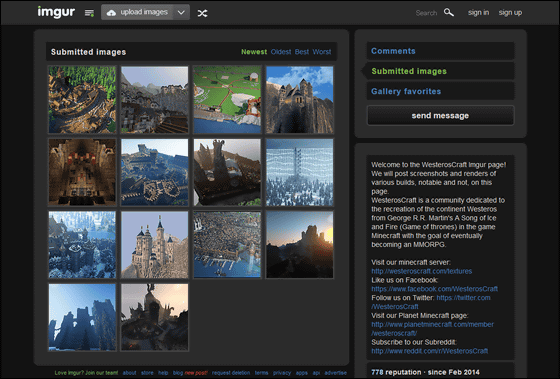The height and width of the screenshot is (379, 560).
Task: Sort images by Best
Action: (x=302, y=52)
